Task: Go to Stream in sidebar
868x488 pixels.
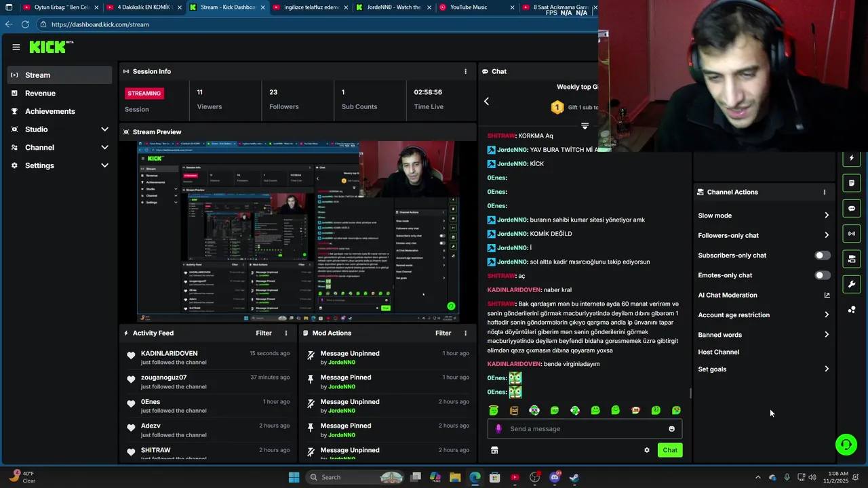Action: coord(60,75)
